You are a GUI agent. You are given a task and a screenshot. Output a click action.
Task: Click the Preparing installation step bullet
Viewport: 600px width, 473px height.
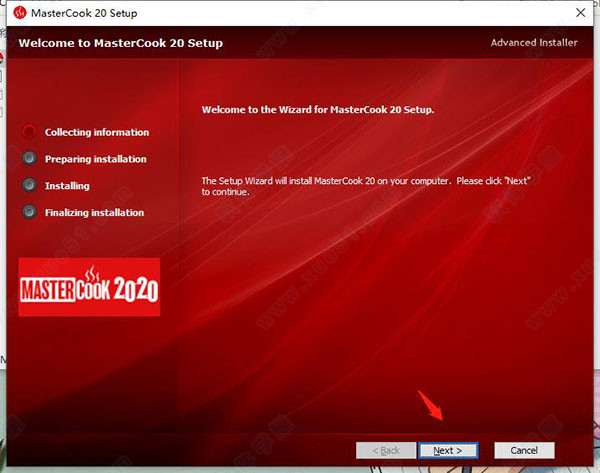29,158
